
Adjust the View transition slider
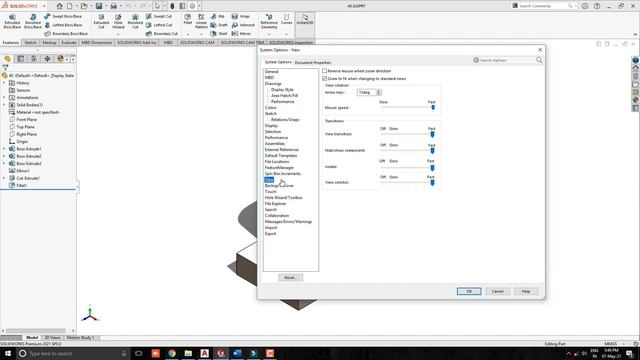432,134
